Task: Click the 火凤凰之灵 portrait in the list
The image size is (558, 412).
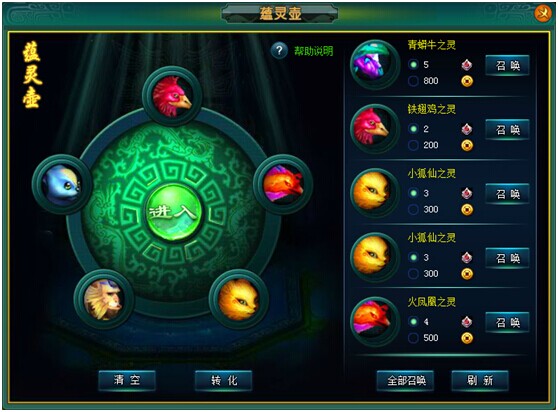Action: (x=375, y=322)
